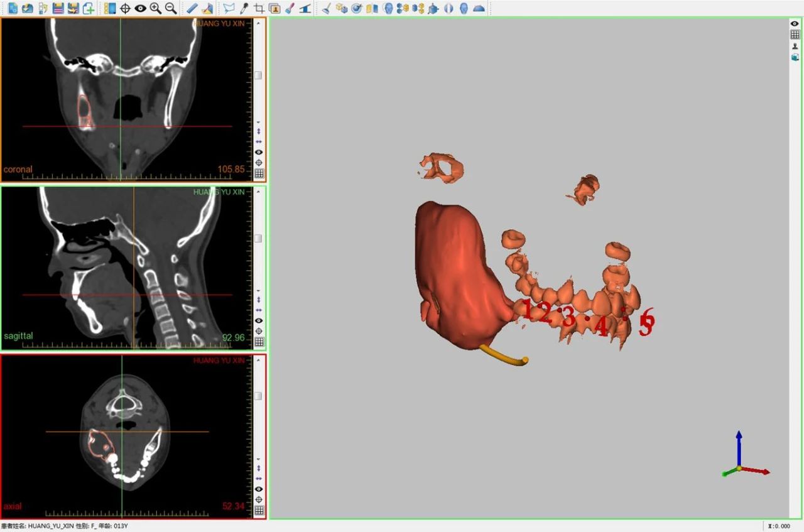Toggle grid layout in axial view

tap(258, 511)
